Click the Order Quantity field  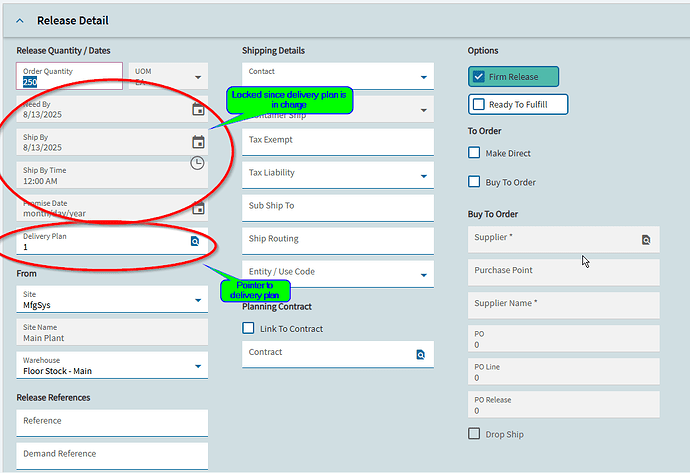[70, 76]
